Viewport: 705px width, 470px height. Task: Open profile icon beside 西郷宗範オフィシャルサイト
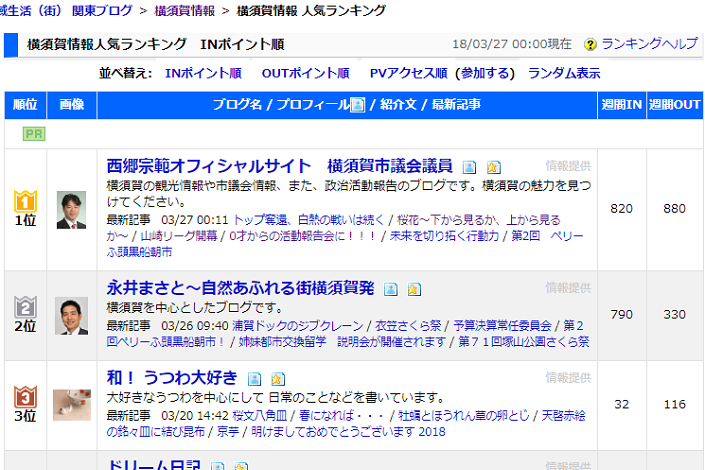469,166
